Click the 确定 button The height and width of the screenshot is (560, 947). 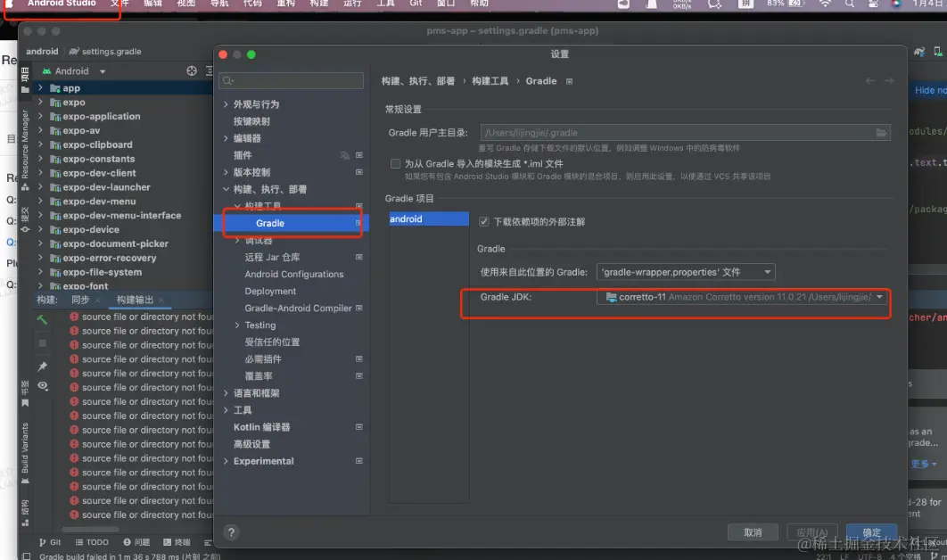[871, 532]
